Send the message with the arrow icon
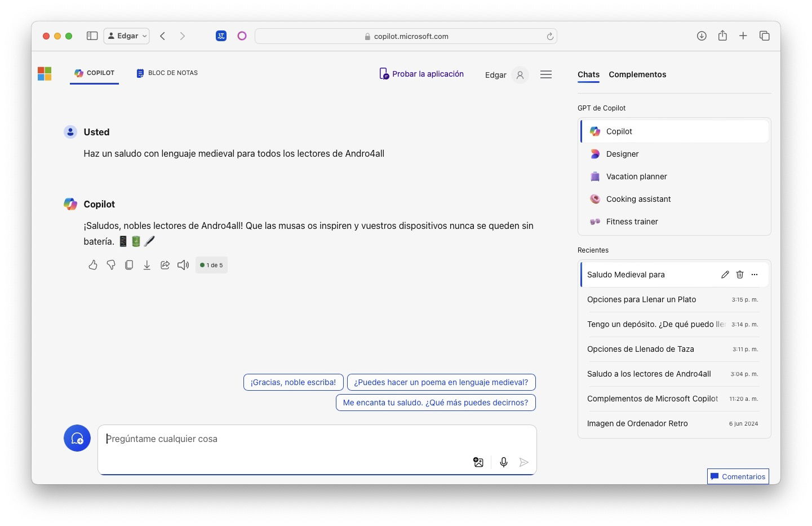812x526 pixels. tap(524, 462)
